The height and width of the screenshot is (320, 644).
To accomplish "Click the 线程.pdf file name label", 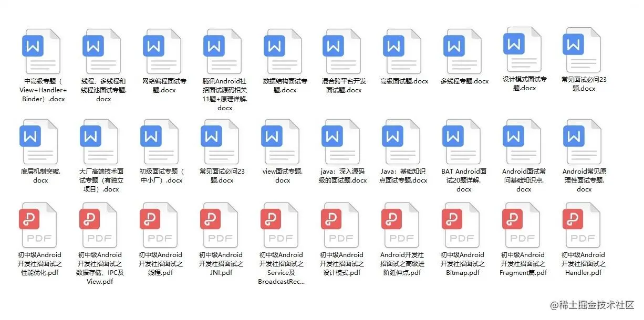I will [x=161, y=264].
